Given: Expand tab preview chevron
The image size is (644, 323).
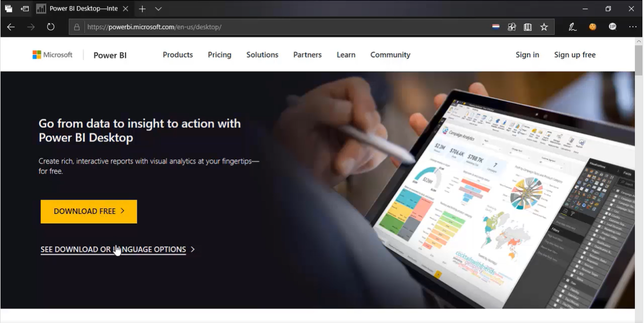Looking at the screenshot, I should (x=159, y=9).
